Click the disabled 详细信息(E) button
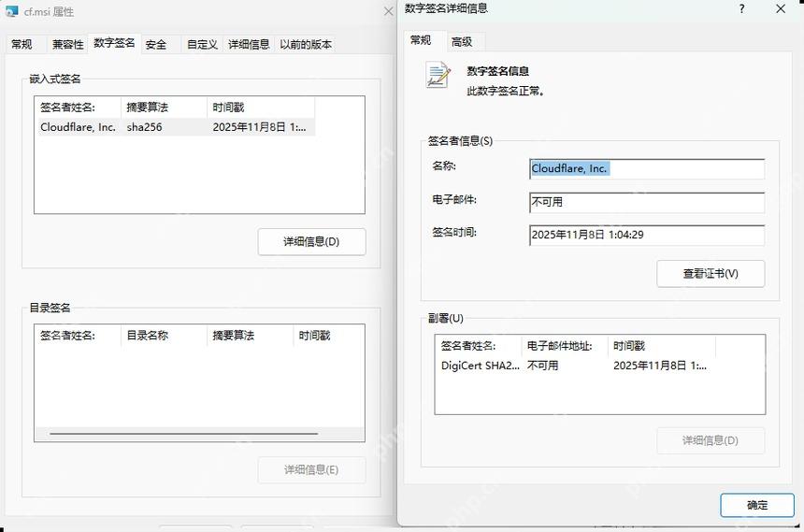 311,469
